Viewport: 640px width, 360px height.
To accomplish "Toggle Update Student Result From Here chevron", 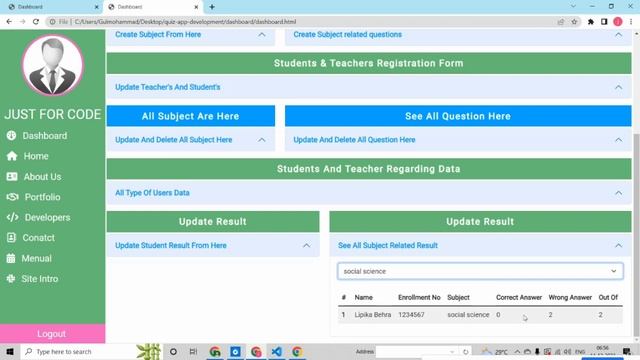I will click(306, 245).
